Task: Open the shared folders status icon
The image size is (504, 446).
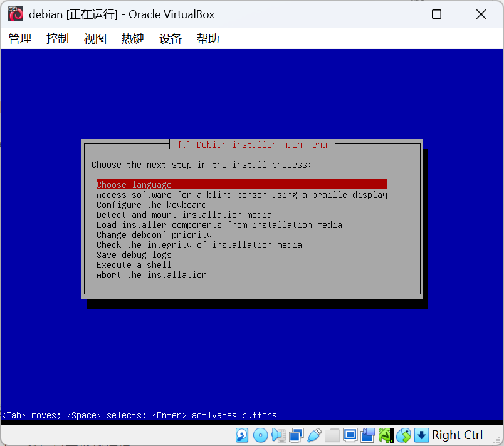Action: point(332,435)
